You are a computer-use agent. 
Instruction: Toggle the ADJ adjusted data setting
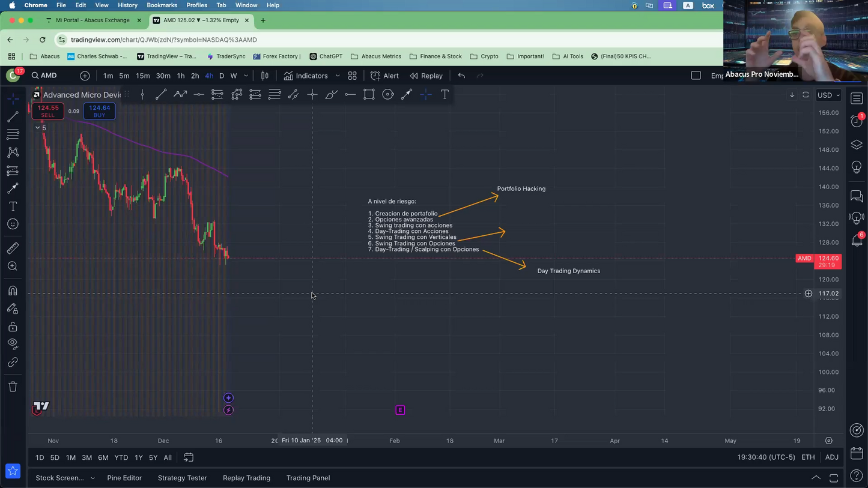click(x=831, y=457)
